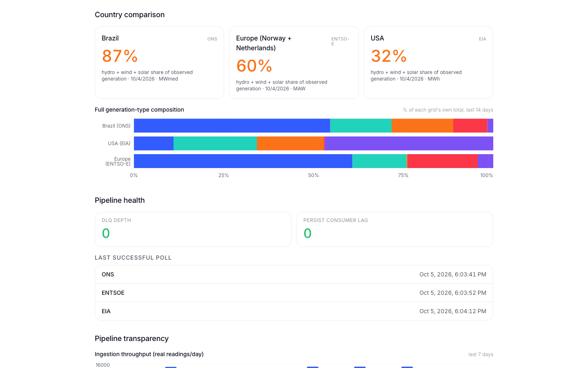The image size is (588, 368).
Task: Click the blue segment of the Europe (ENTSO-E) bar
Action: [243, 161]
